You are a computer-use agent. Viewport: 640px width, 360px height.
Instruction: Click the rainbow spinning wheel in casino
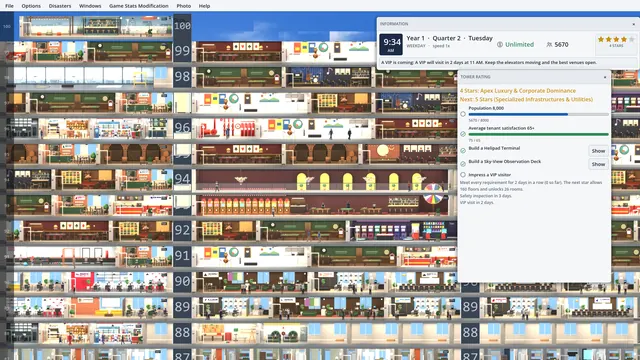pyautogui.click(x=433, y=193)
